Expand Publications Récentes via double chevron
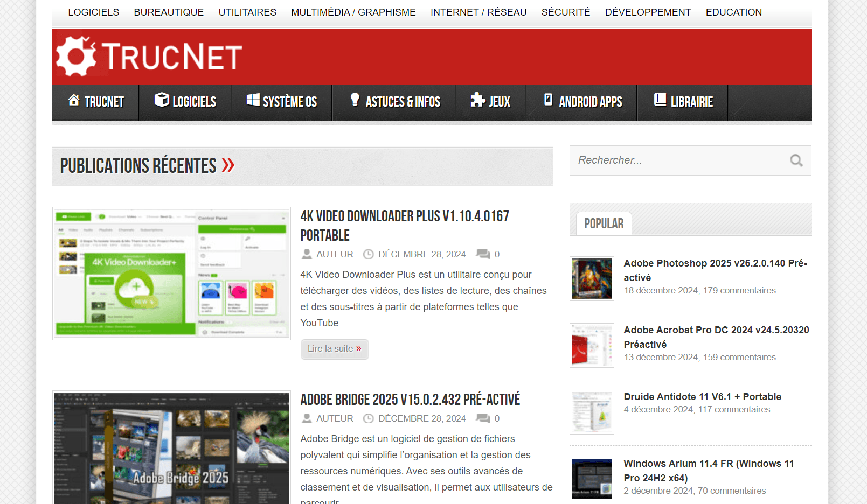The image size is (867, 504). (x=228, y=164)
